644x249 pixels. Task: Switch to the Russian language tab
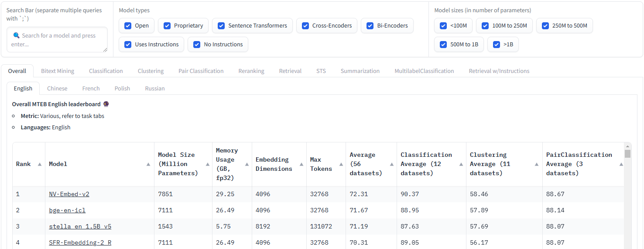pos(155,88)
